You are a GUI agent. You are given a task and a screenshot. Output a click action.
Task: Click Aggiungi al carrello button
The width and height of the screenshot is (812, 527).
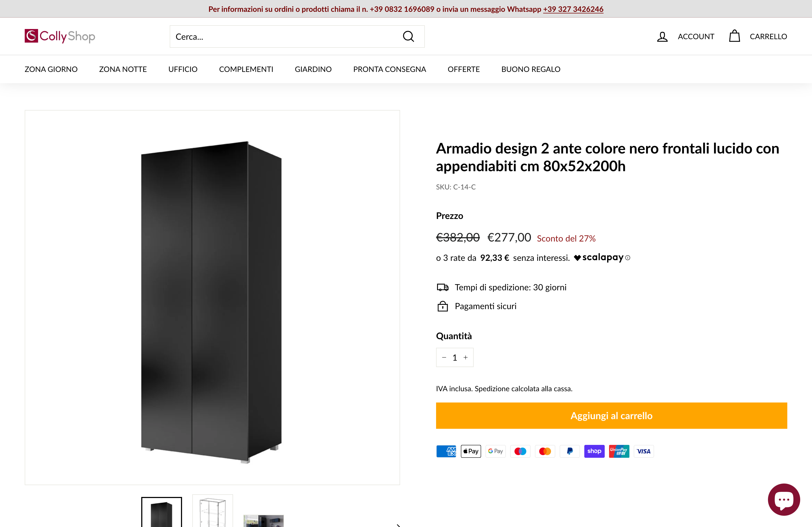click(611, 416)
